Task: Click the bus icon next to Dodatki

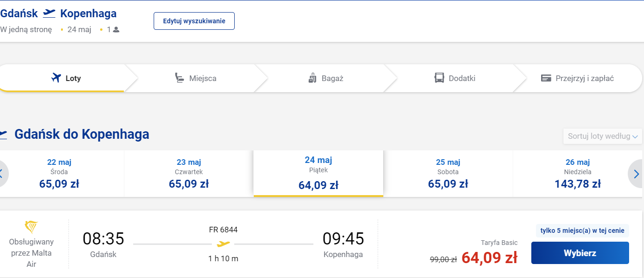Action: [439, 78]
